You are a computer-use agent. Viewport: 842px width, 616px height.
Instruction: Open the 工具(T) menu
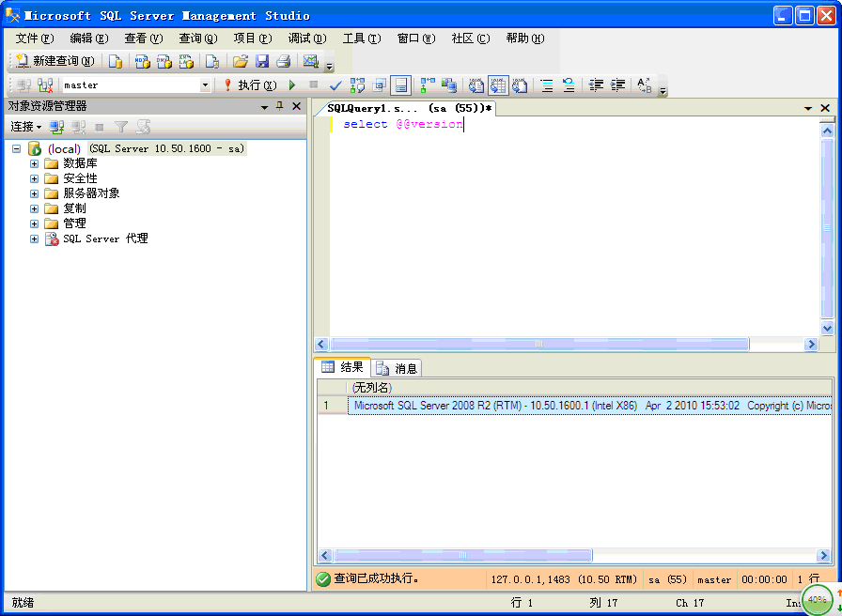tap(364, 38)
